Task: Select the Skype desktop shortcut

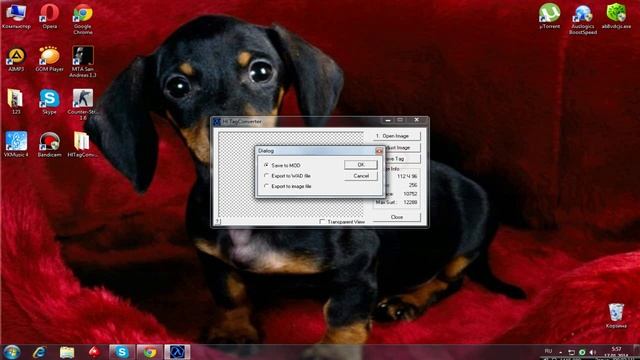Action: 49,102
